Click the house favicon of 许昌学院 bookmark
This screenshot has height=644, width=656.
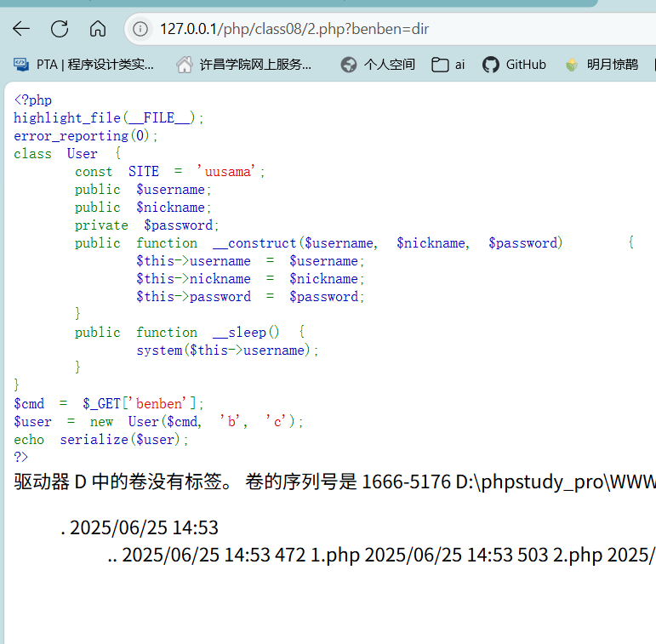184,65
